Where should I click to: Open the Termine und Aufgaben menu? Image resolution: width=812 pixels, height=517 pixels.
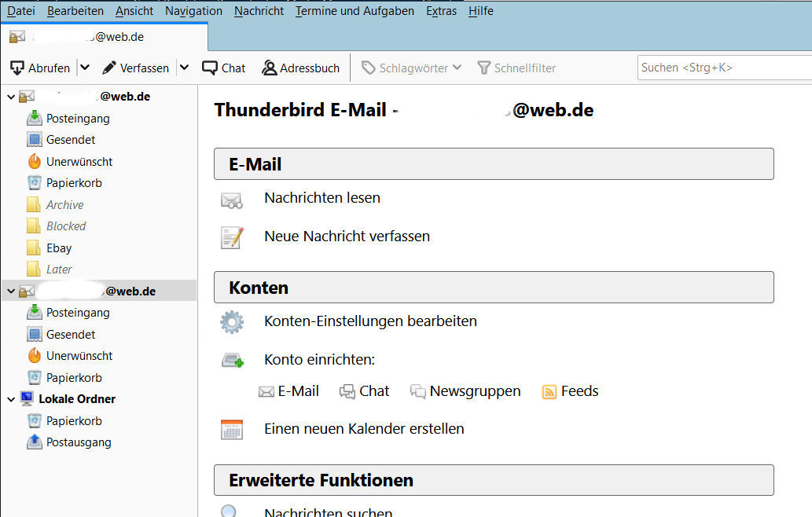pos(355,11)
